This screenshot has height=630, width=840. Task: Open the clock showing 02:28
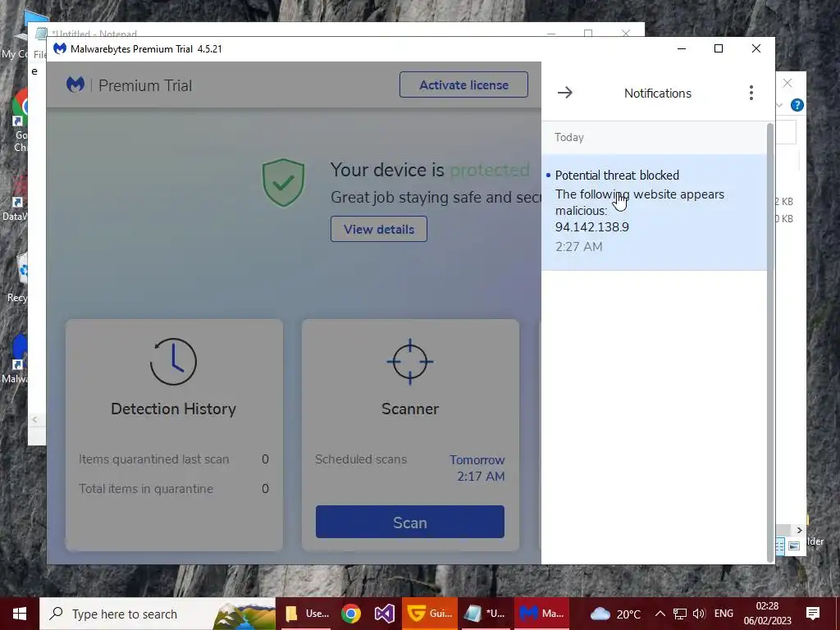tap(767, 614)
